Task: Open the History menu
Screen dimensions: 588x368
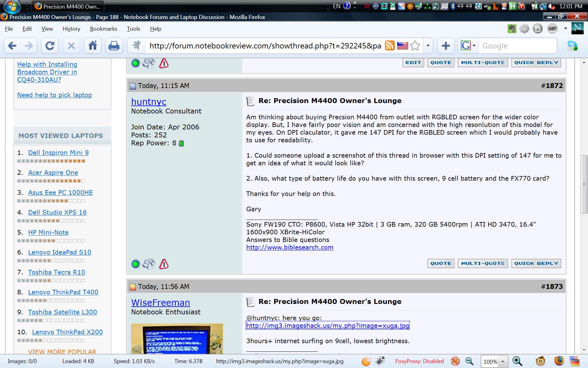Action: [71, 29]
